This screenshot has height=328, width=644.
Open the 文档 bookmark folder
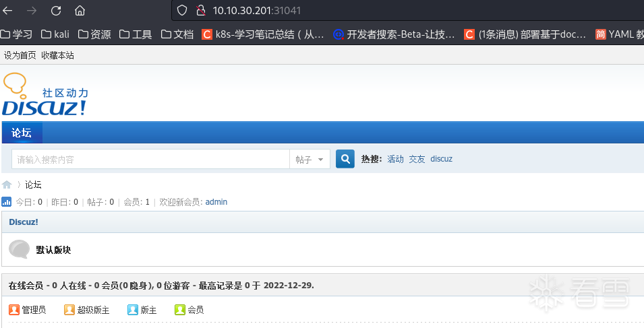tap(177, 34)
